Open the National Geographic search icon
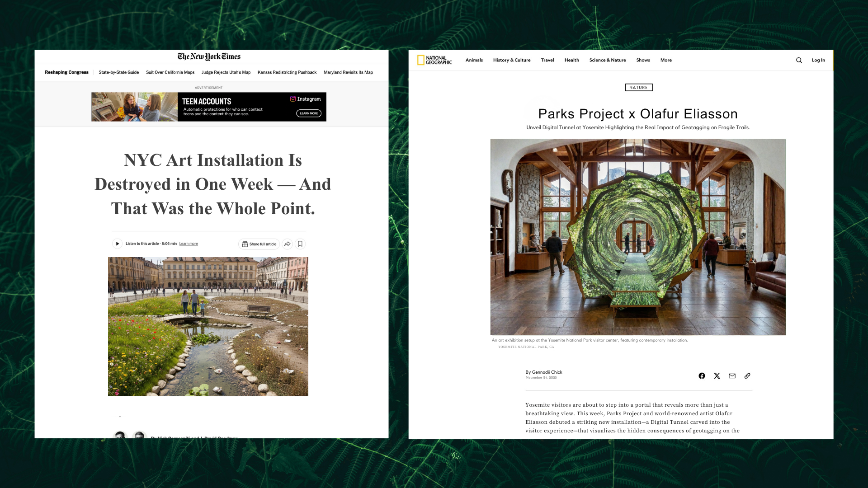The height and width of the screenshot is (488, 868). click(x=799, y=60)
